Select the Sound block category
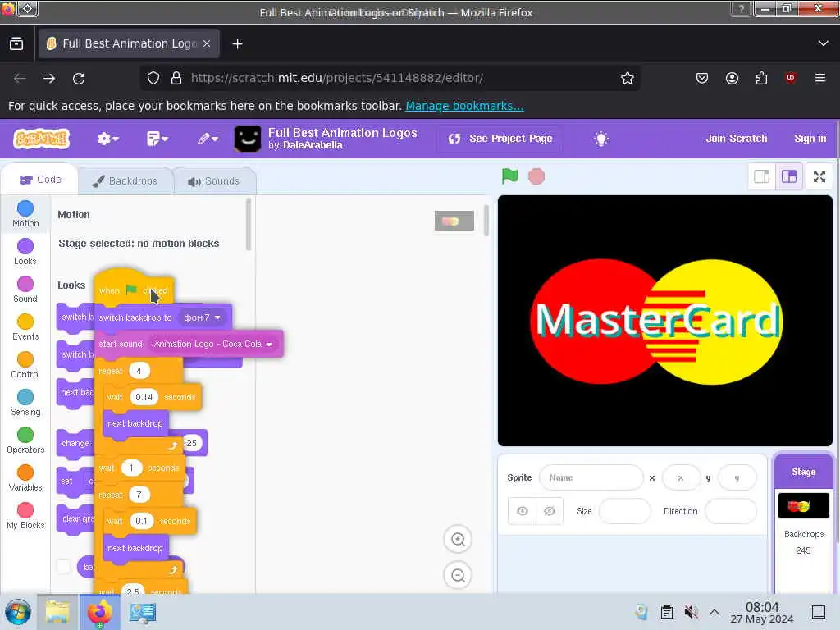The image size is (840, 630). 25,290
